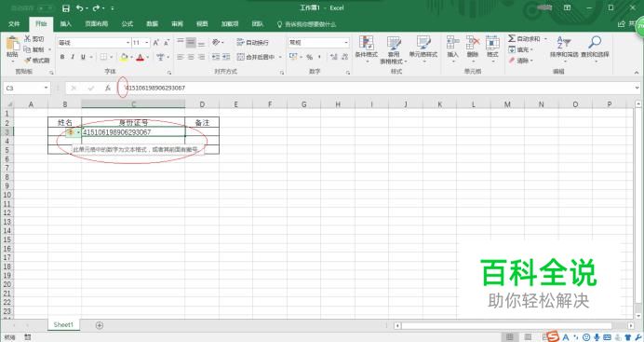Viewport: 644px width, 342px height.
Task: Click the Undo arrow icon
Action: [80, 8]
